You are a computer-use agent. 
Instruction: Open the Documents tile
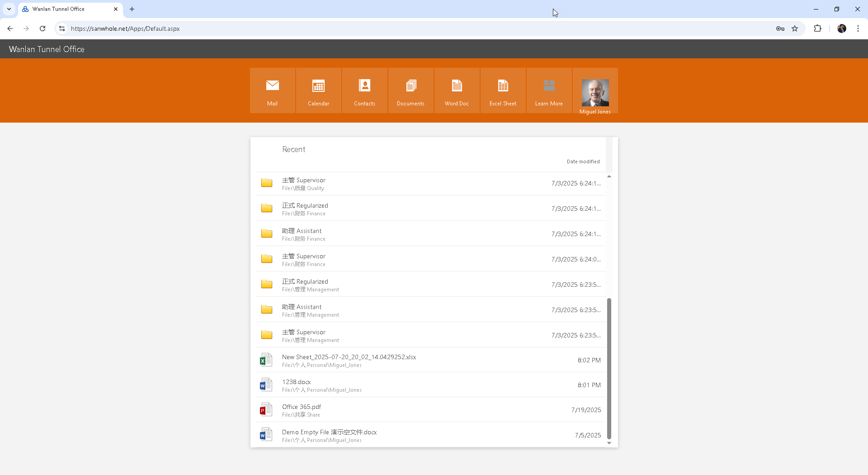(410, 90)
